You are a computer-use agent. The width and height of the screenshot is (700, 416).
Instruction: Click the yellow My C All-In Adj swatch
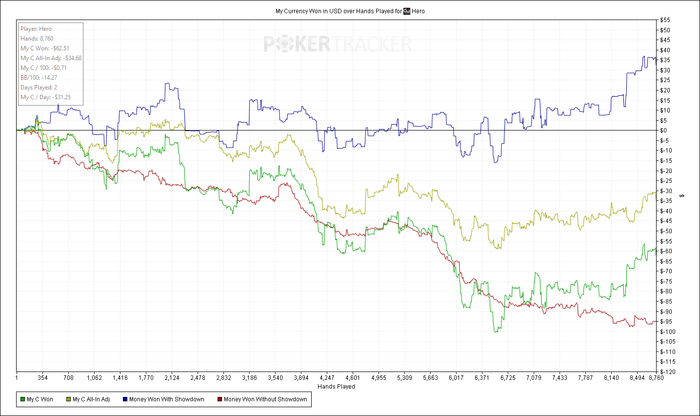click(69, 399)
